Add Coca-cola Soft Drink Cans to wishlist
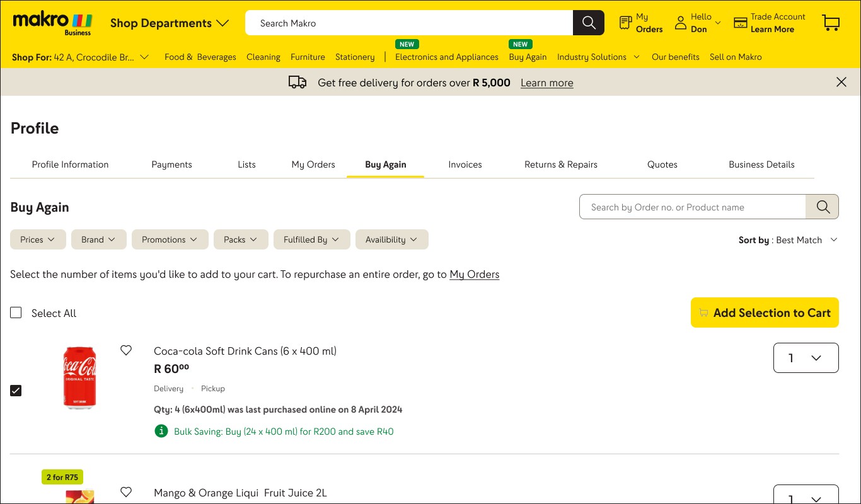This screenshot has height=504, width=861. pyautogui.click(x=126, y=350)
